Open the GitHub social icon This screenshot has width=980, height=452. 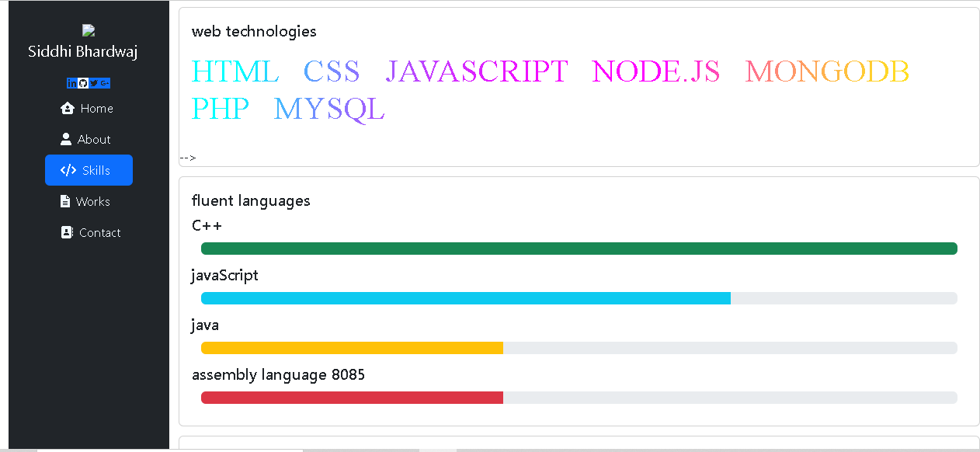point(83,83)
